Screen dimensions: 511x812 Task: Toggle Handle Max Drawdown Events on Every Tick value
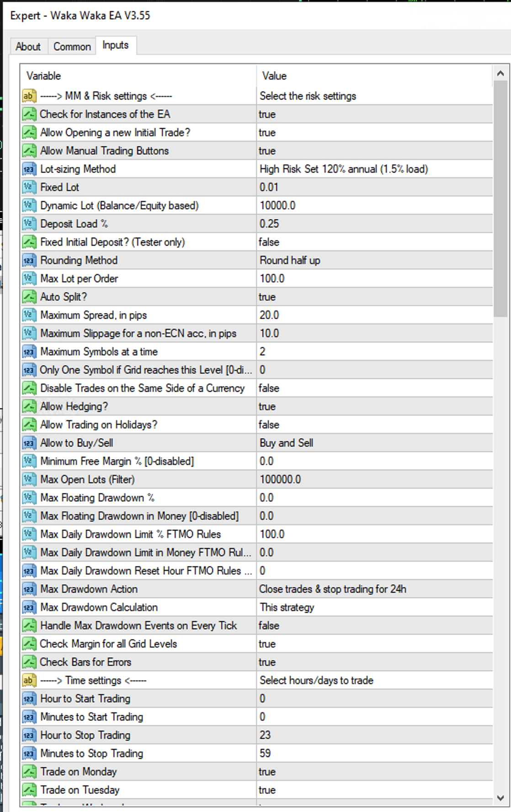coord(375,626)
